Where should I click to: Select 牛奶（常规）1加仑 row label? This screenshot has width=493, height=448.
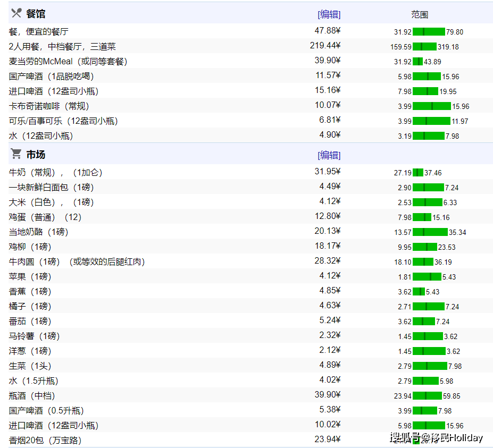click(x=56, y=173)
